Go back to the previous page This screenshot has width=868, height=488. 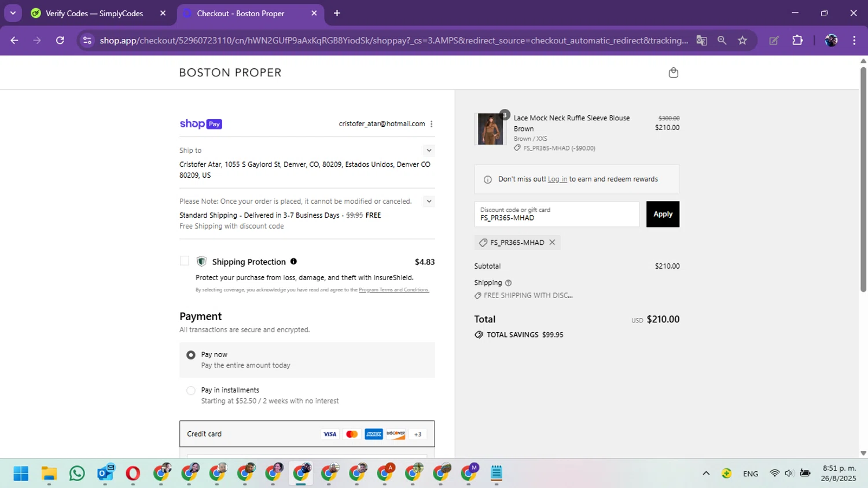14,41
